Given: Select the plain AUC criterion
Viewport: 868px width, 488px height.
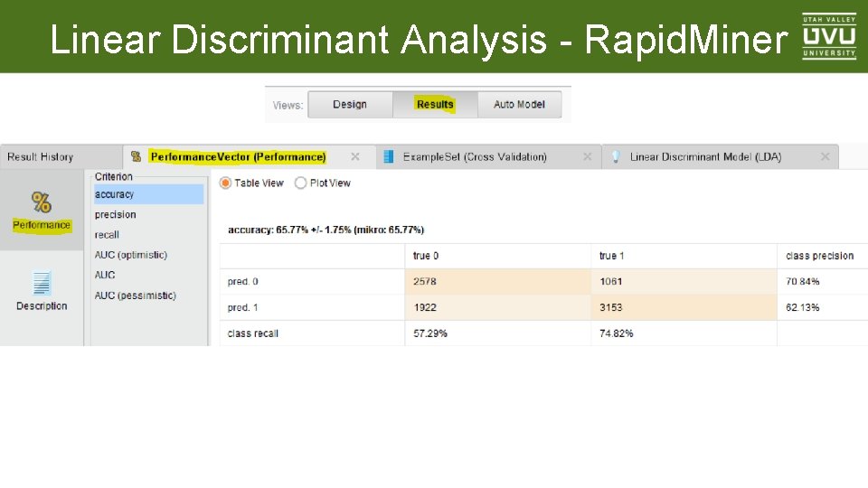Looking at the screenshot, I should (x=149, y=275).
